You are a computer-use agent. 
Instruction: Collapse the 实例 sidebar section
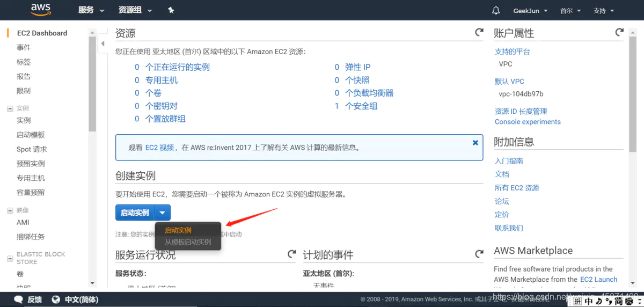[10, 108]
